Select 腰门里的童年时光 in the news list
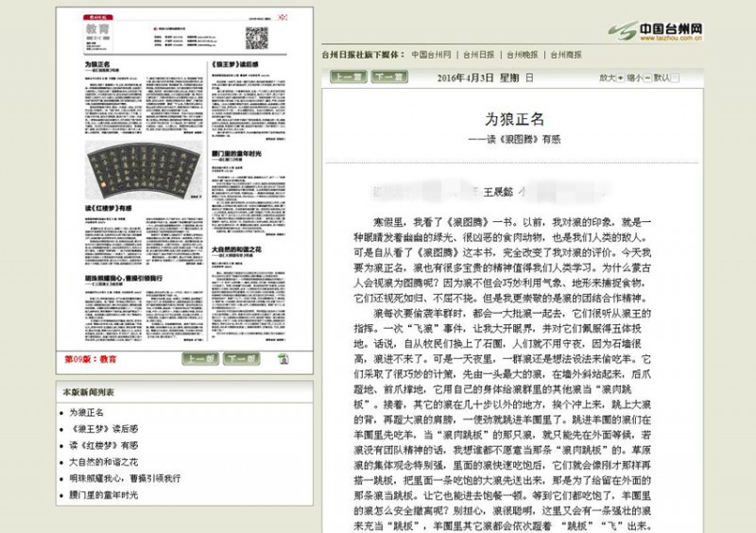The image size is (756, 533). 104,495
